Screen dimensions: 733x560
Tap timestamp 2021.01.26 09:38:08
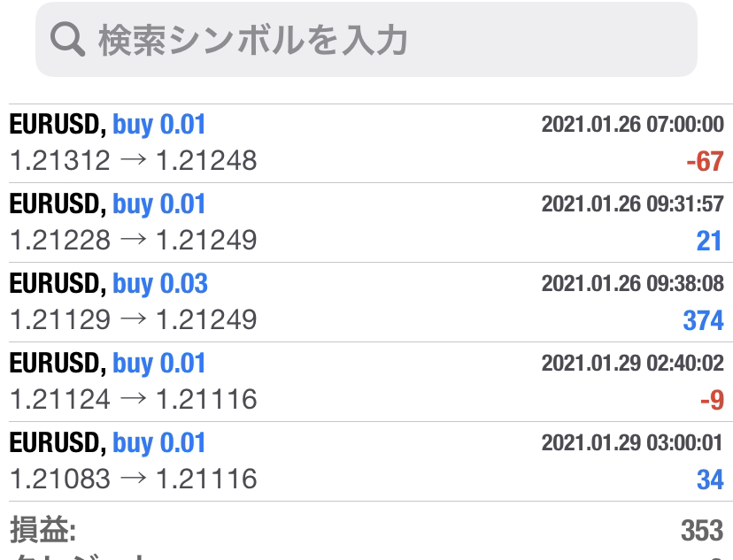[x=632, y=283]
